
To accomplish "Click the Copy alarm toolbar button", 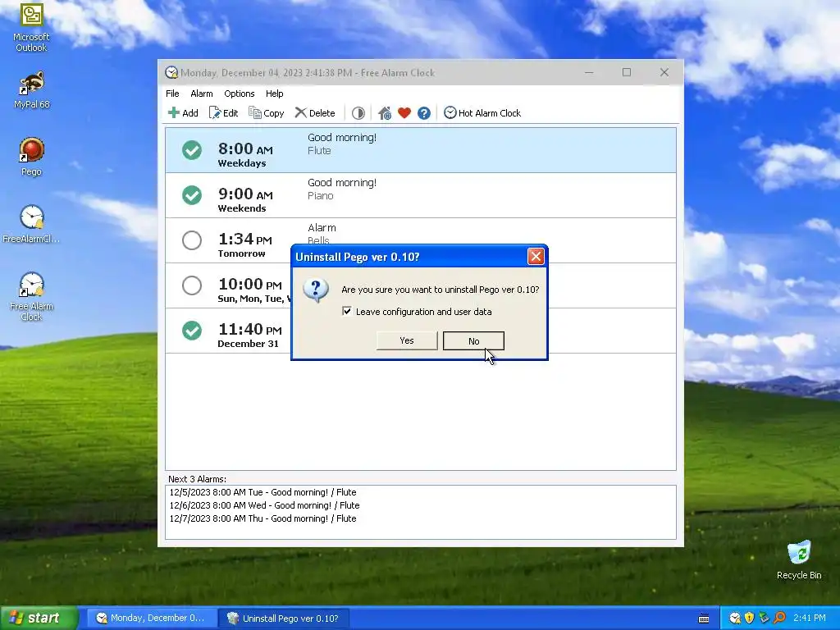I will (x=267, y=113).
